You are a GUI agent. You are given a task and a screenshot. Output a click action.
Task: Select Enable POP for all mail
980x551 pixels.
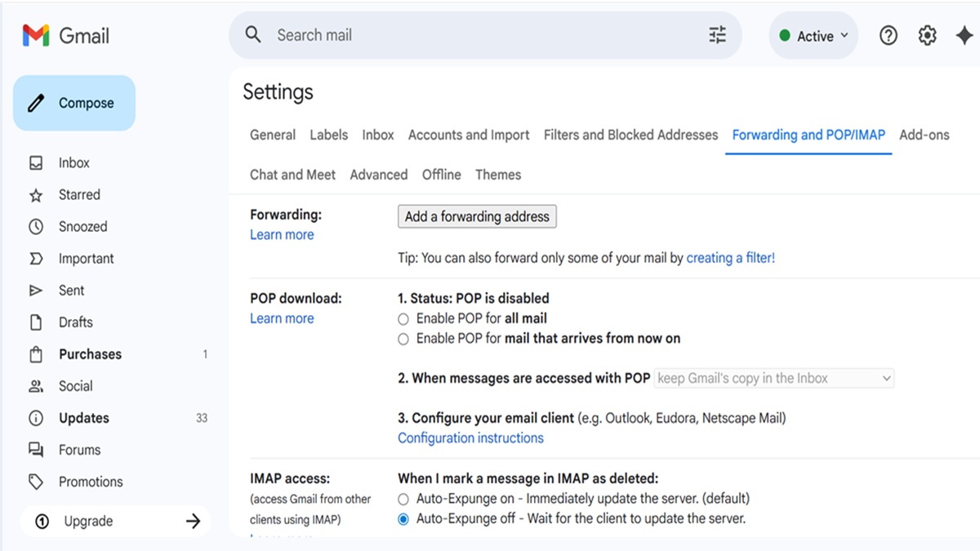[x=403, y=319]
